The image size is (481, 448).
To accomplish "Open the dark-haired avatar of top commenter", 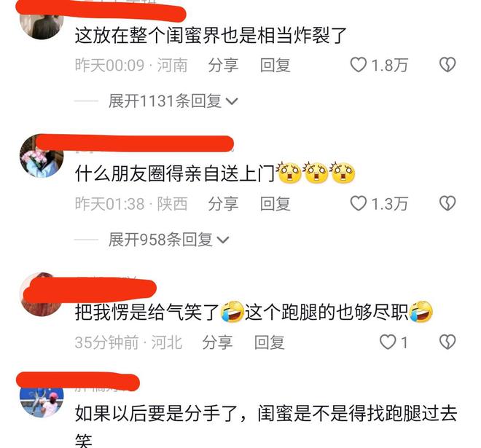I will 42,25.
